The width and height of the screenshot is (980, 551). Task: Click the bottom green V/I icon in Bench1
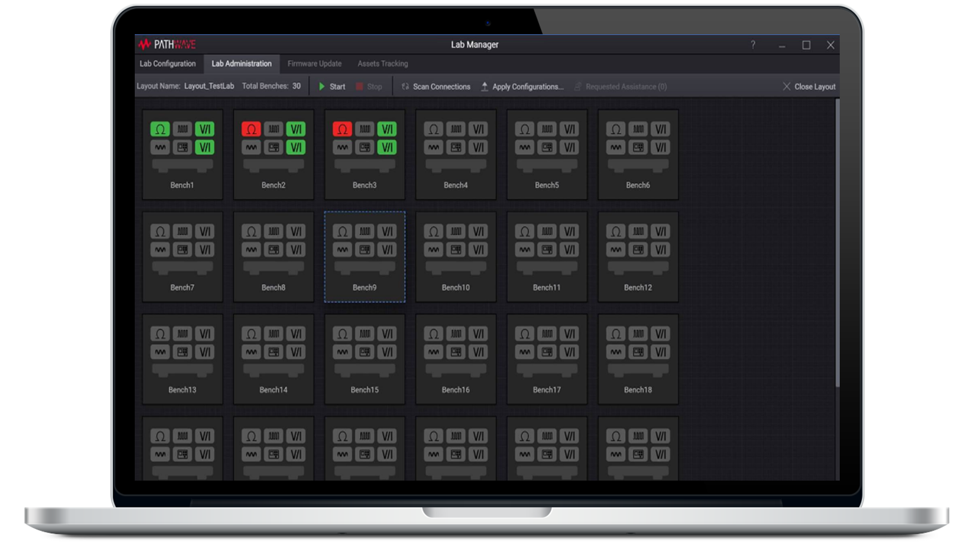coord(205,148)
